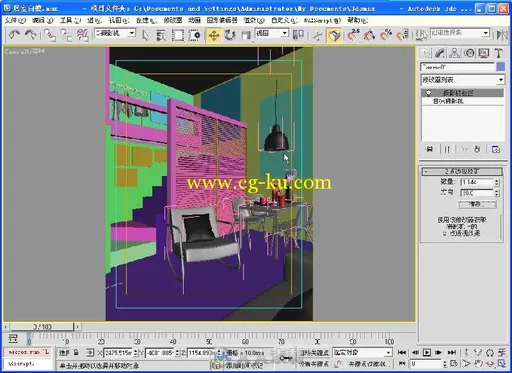
Task: Switch to the Display command panel tab
Action: coord(484,53)
